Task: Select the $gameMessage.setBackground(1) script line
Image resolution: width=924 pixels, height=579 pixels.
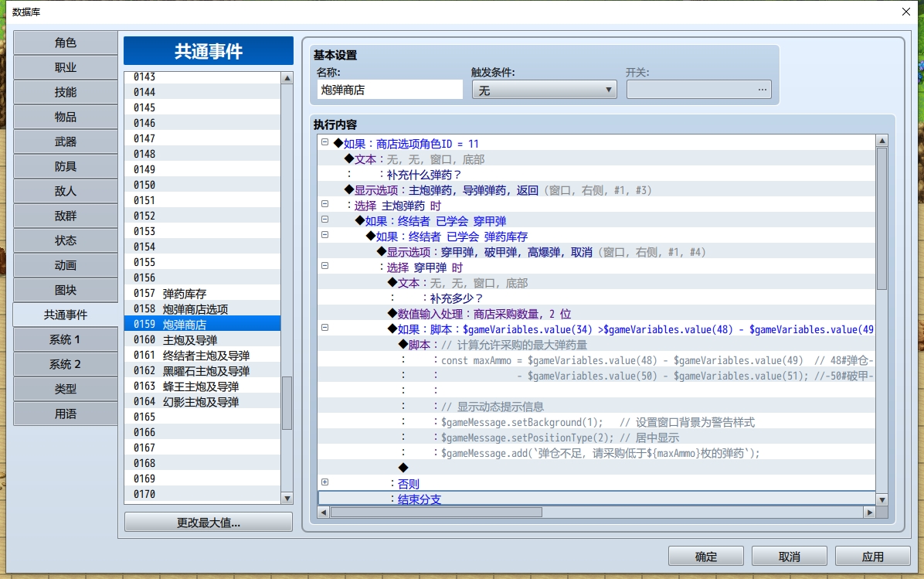Action: [596, 422]
